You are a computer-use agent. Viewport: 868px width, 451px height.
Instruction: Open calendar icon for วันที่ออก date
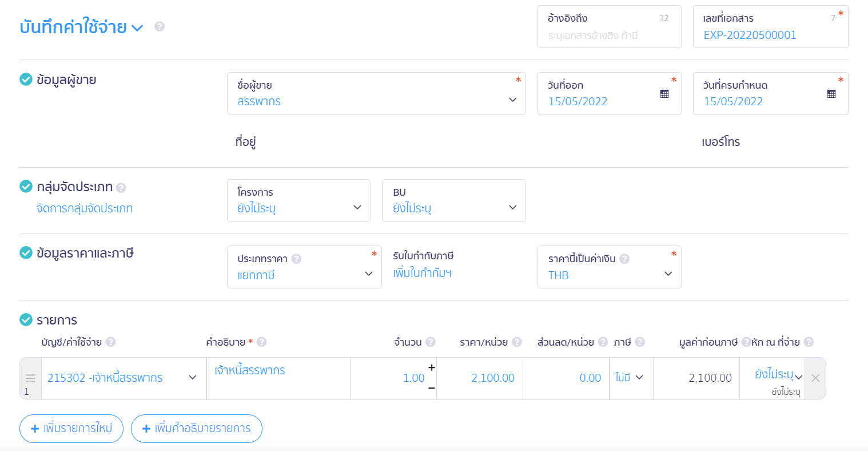click(664, 93)
